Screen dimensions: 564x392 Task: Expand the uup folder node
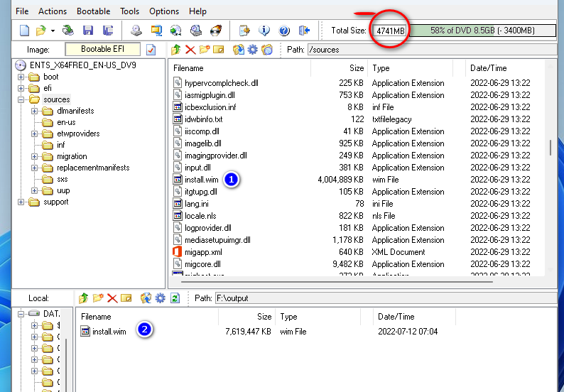(35, 190)
